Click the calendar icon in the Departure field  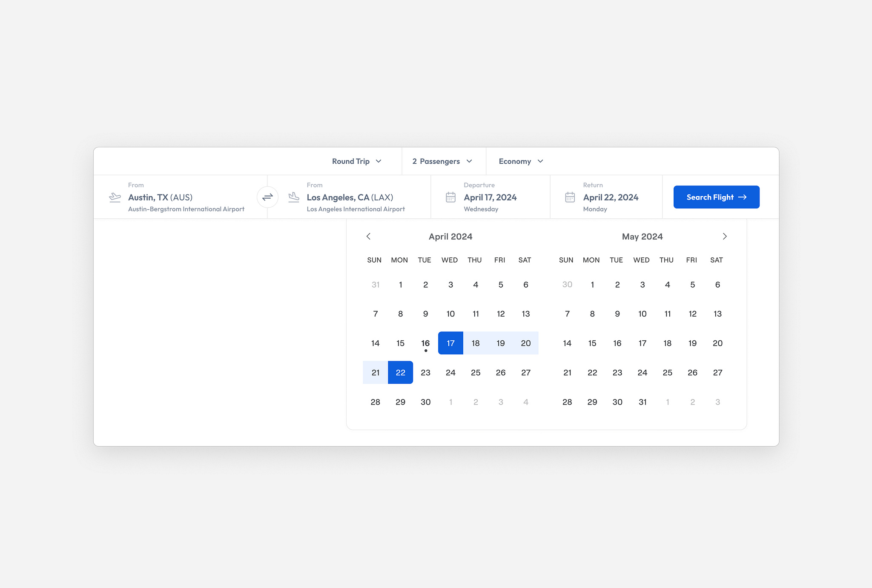pyautogui.click(x=451, y=197)
